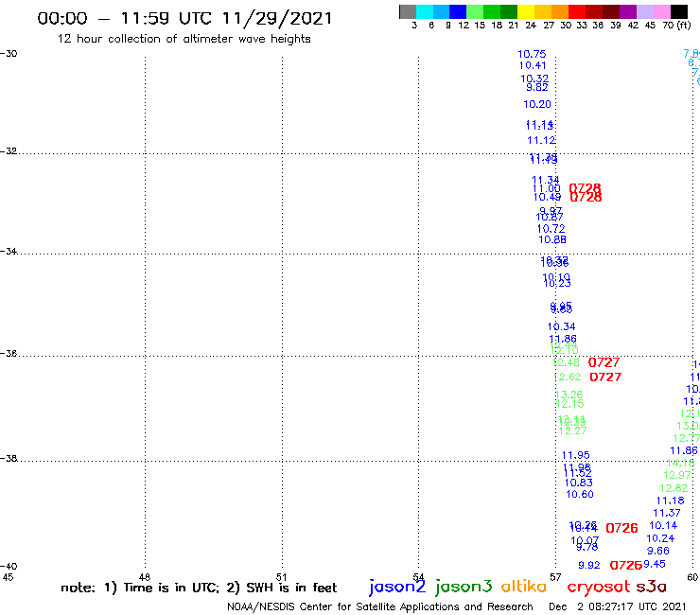The height and width of the screenshot is (615, 700).
Task: Click red time label '0726' beside 9.92
Action: tap(625, 566)
